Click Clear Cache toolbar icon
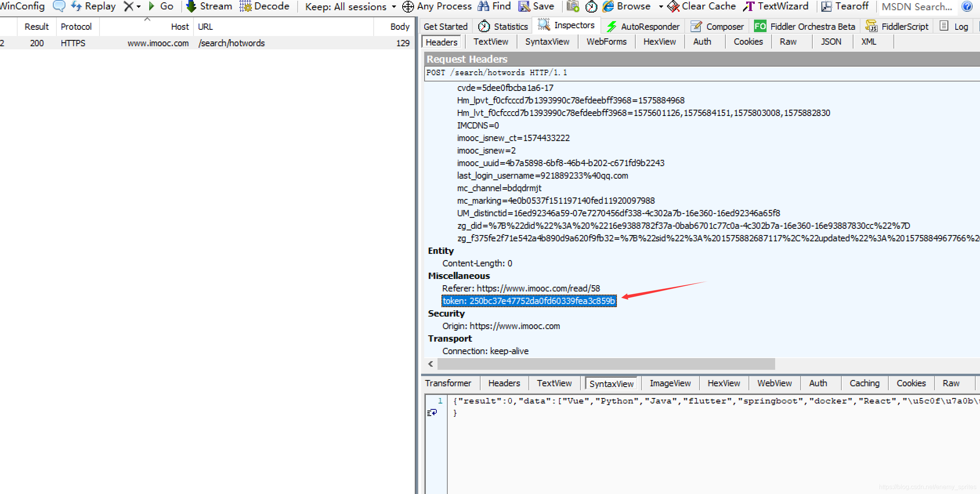This screenshot has height=494, width=980. (673, 6)
